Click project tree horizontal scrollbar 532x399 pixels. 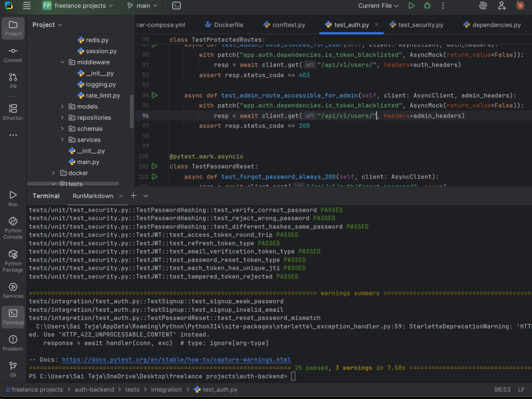pos(73,184)
